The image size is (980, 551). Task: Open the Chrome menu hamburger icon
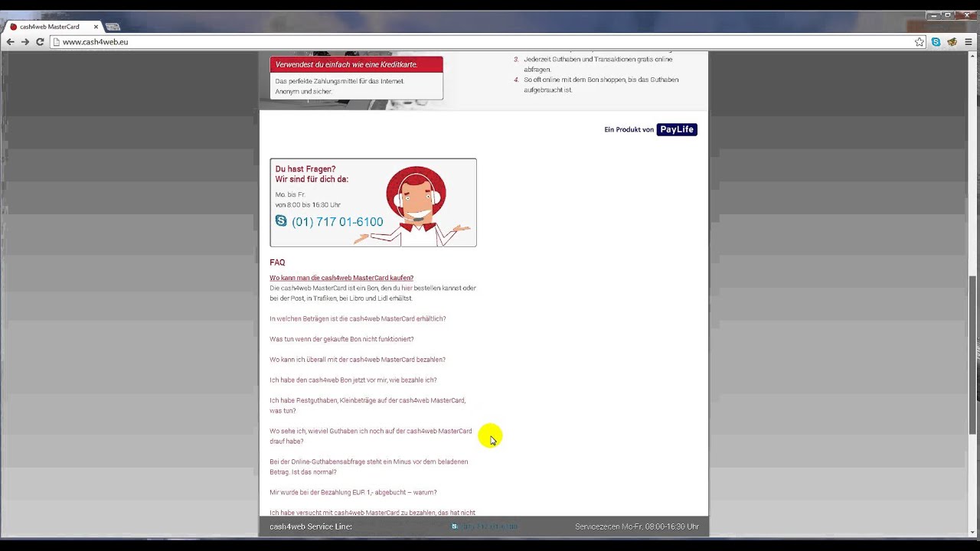point(968,42)
